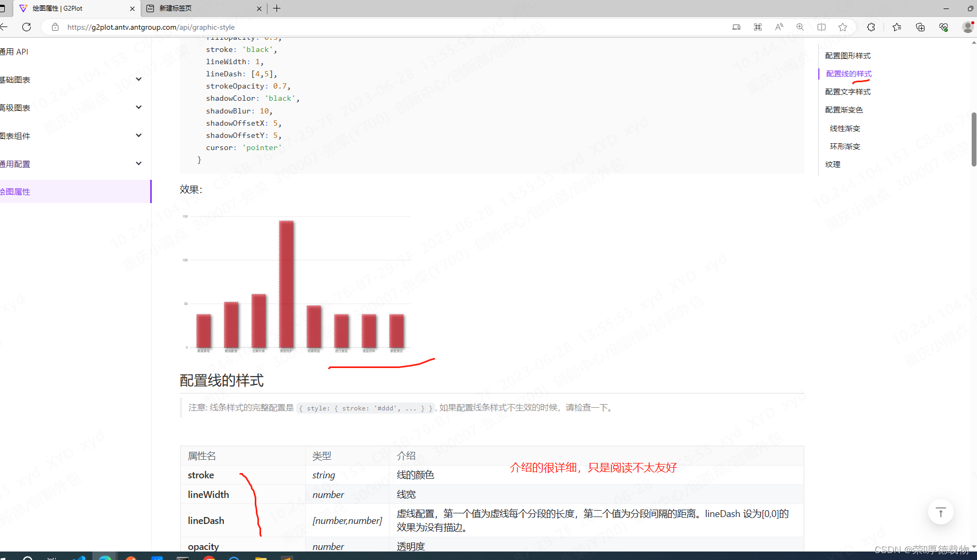The height and width of the screenshot is (560, 977).
Task: Open Browser essentials health icon
Action: point(944,27)
